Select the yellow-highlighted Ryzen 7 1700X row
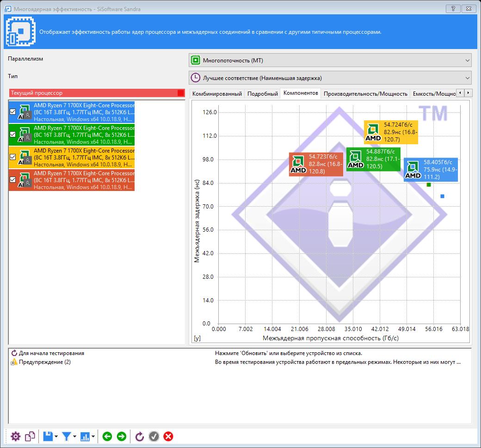The height and width of the screenshot is (448, 481). 72,157
